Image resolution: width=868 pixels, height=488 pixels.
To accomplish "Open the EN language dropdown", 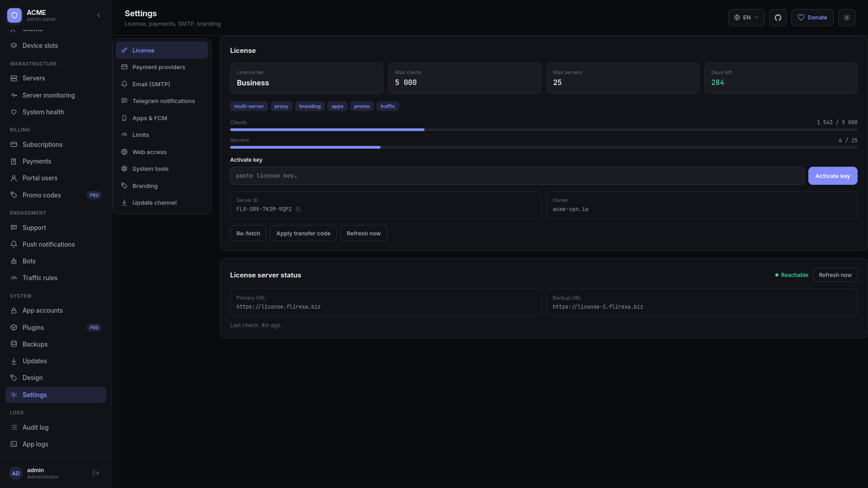I will (746, 18).
